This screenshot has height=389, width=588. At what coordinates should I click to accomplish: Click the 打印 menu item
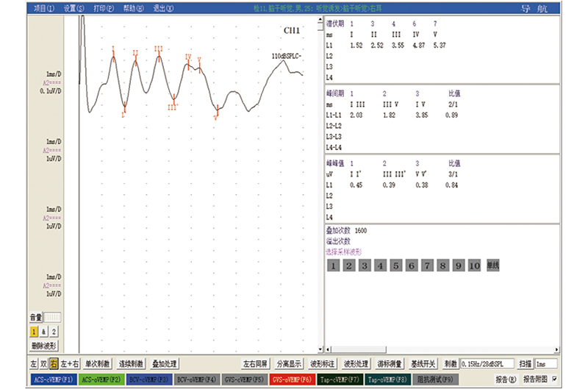pos(104,8)
